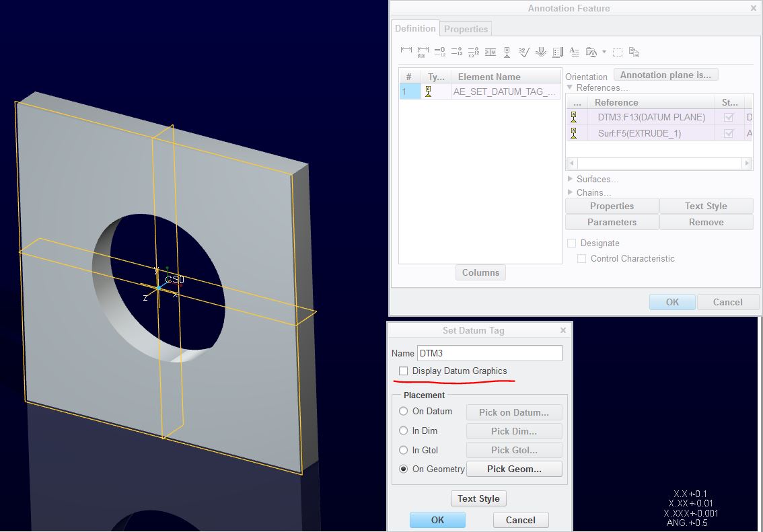Screen dimensions: 763x532
Task: Click the Pick on Datum... button
Action: pos(514,412)
